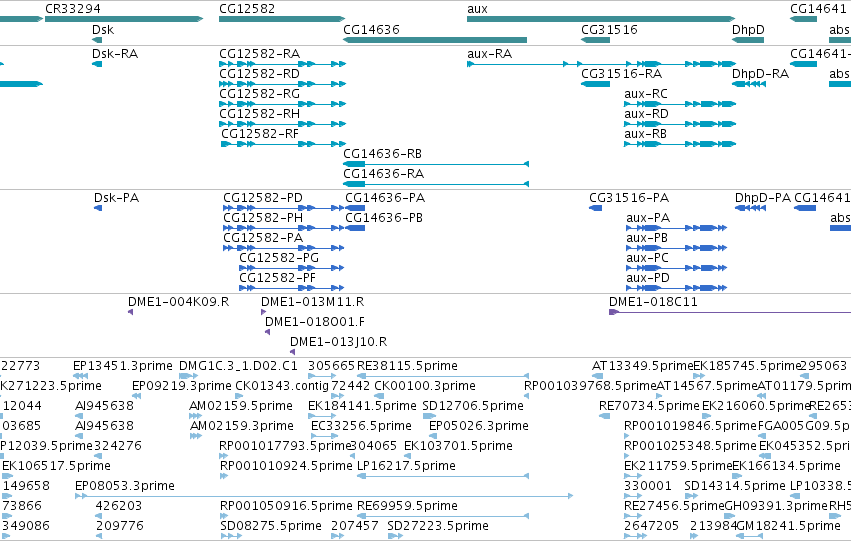The height and width of the screenshot is (541, 851).
Task: Click protein aux-PD
Action: tap(648, 278)
